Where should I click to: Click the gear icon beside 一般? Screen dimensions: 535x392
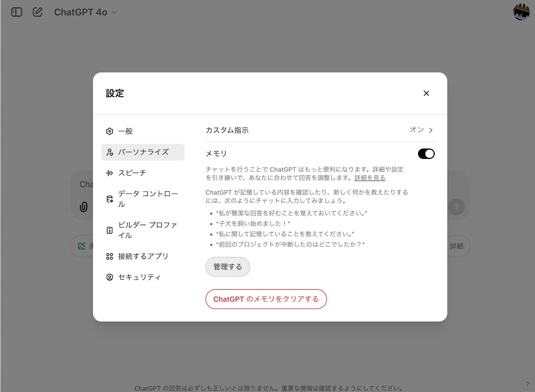110,131
